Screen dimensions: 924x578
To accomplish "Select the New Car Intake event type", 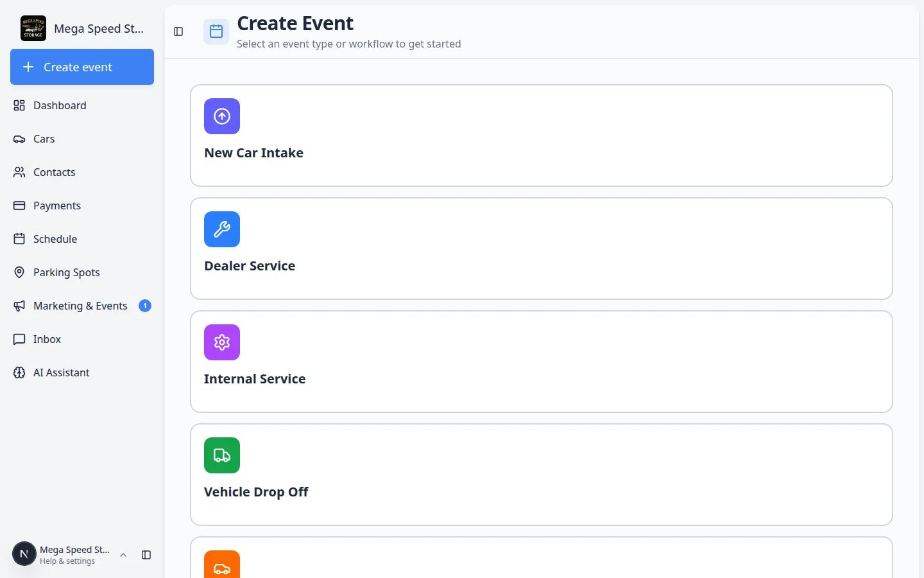I will pyautogui.click(x=542, y=136).
